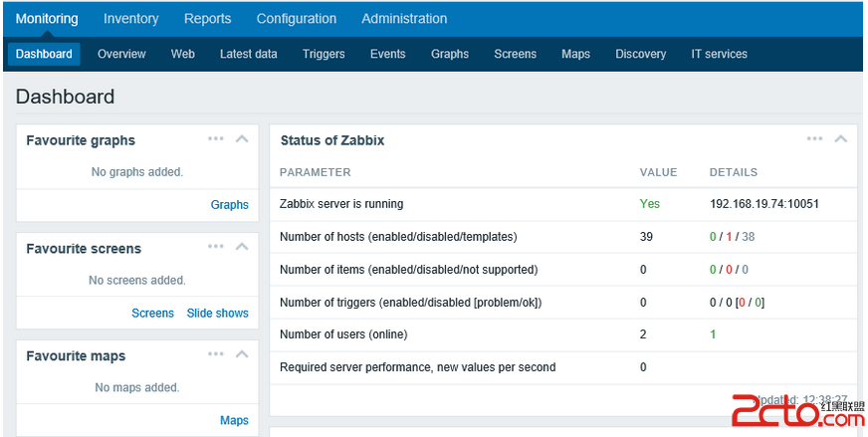Screen dimensions: 868x437
Task: Follow the Slide shows link
Action: pos(218,313)
